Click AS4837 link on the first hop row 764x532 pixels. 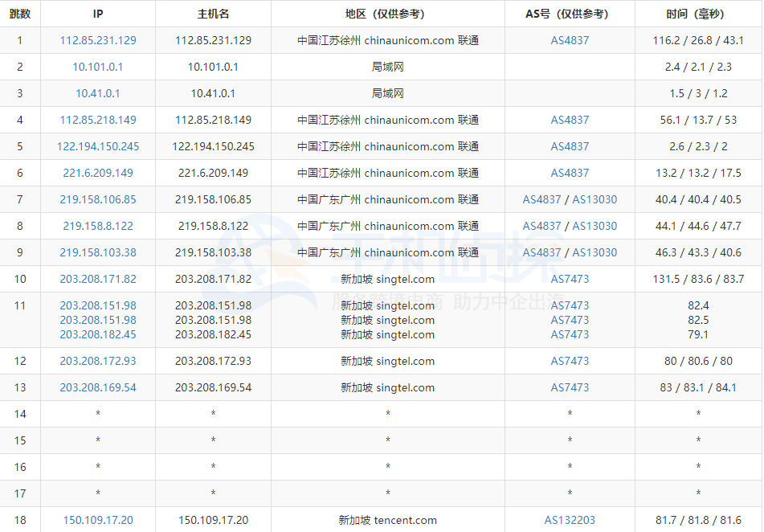[570, 40]
